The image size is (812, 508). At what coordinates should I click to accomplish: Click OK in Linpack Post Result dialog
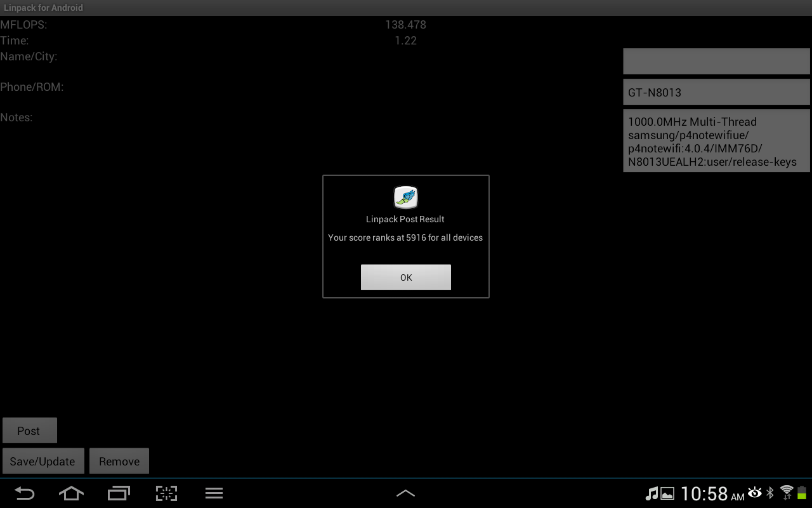[x=406, y=277]
